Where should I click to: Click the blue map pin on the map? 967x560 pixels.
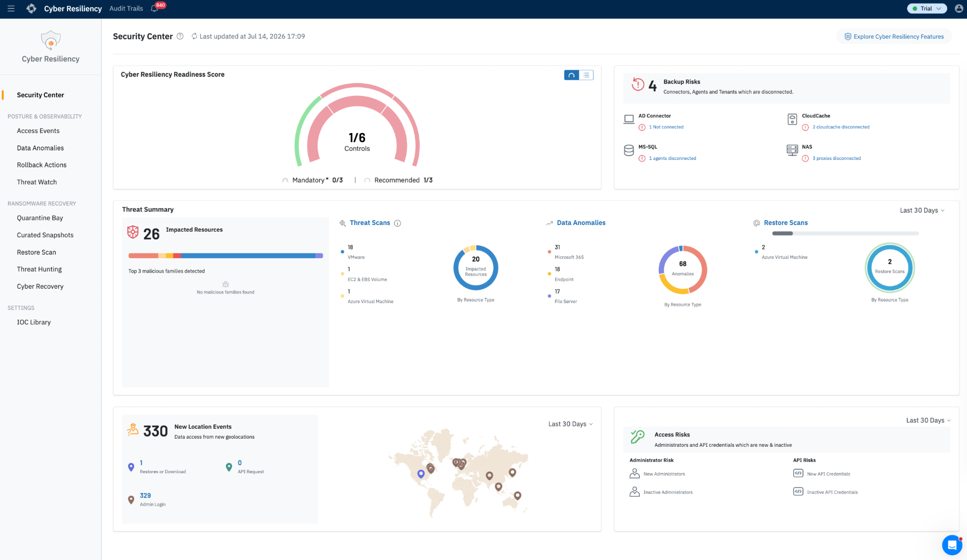coord(421,474)
